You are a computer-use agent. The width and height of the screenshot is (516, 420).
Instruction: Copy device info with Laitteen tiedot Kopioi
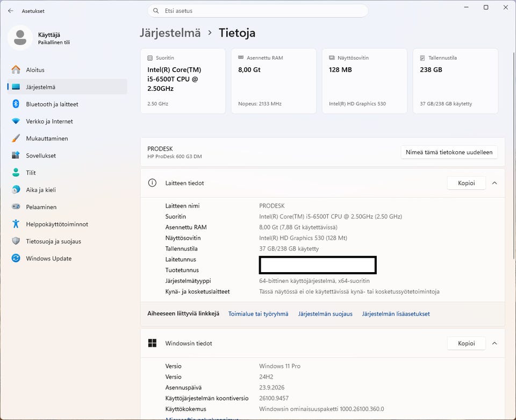pyautogui.click(x=467, y=183)
